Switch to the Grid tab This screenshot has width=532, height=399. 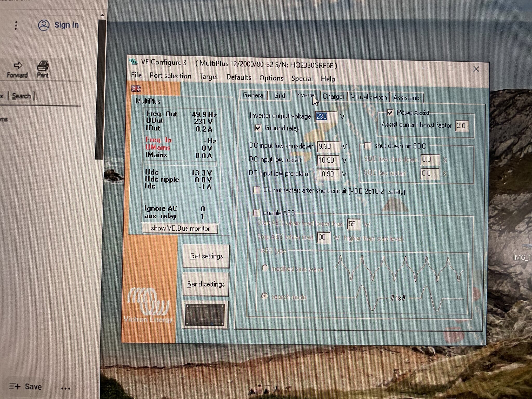(280, 96)
